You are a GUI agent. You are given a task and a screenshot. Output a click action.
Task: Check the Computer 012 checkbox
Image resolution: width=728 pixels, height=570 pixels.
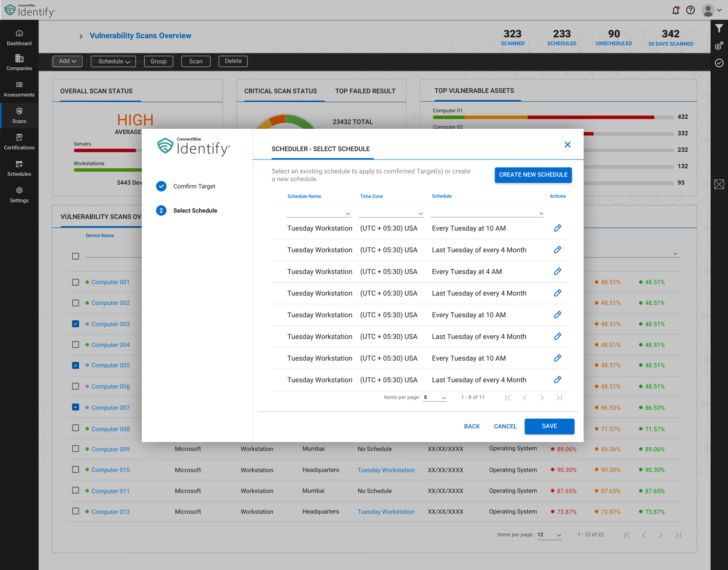coord(75,511)
